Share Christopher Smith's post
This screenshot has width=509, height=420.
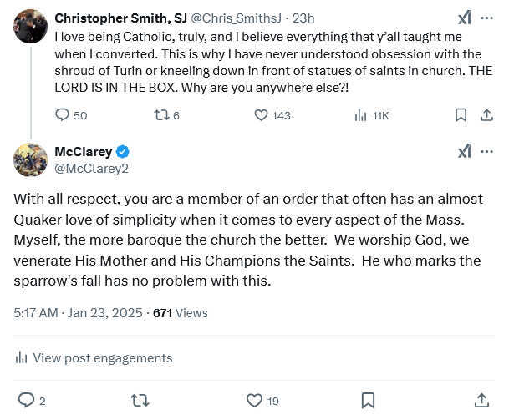pyautogui.click(x=486, y=115)
